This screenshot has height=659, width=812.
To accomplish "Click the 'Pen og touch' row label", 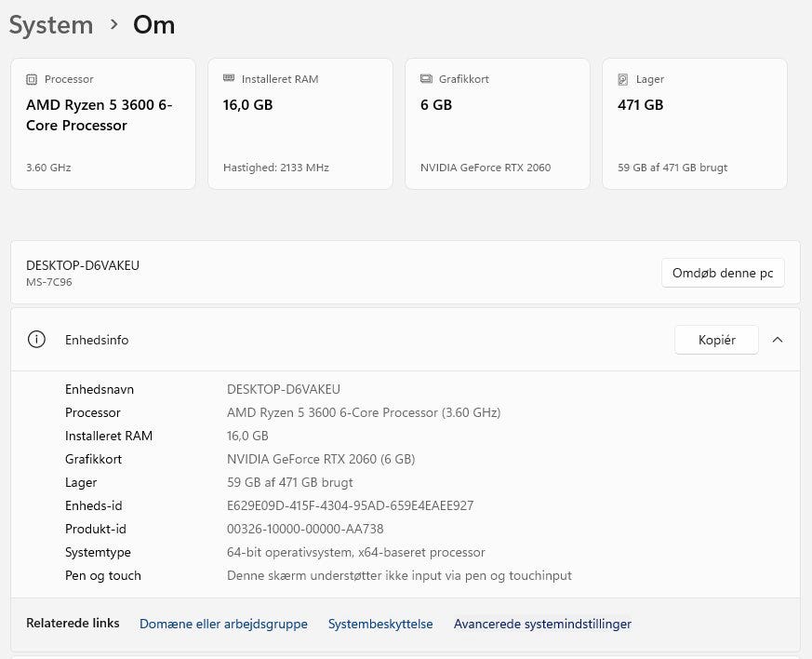I will pos(103,575).
